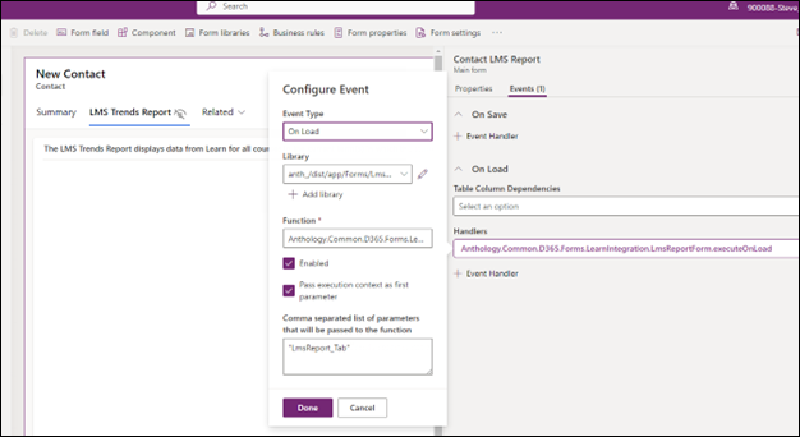Collapse the On Save section

click(x=459, y=115)
